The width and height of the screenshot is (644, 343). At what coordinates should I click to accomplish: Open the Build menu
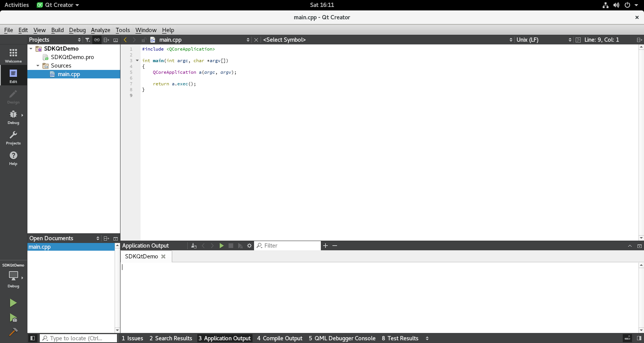57,30
